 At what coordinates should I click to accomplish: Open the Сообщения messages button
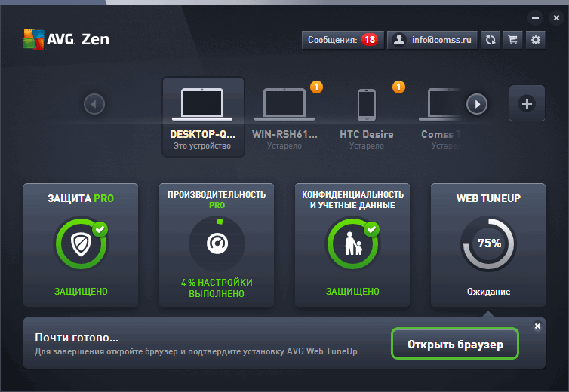tap(343, 40)
